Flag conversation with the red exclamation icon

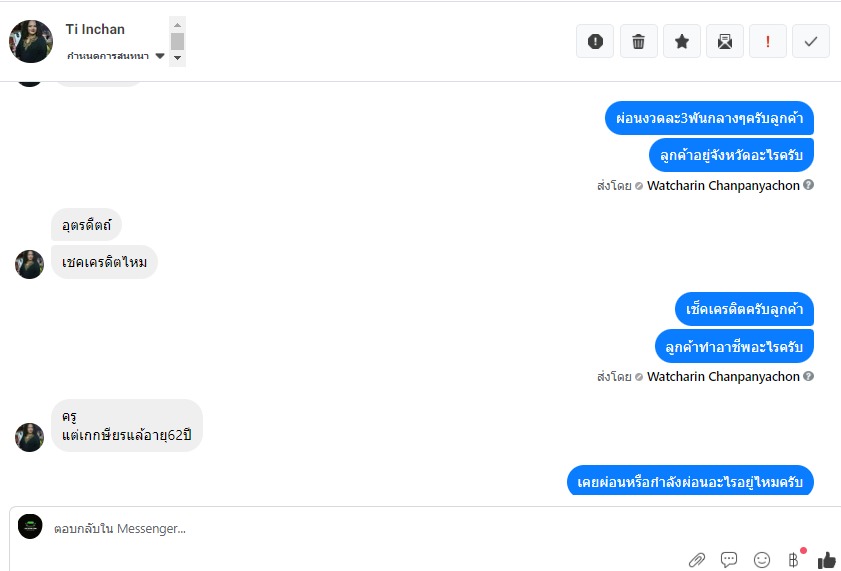pos(768,41)
